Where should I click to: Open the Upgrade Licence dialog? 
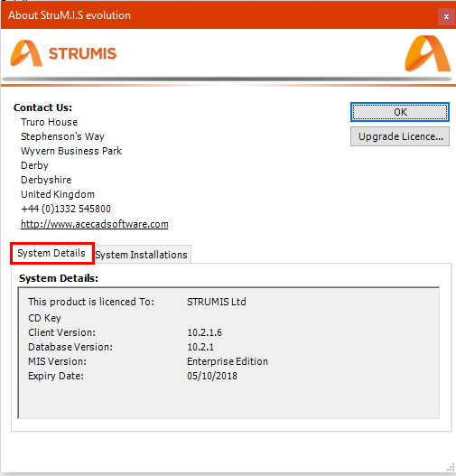tap(400, 136)
